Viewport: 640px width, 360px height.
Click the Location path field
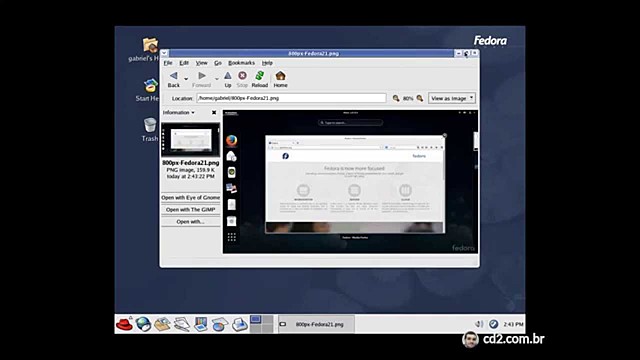pos(291,98)
